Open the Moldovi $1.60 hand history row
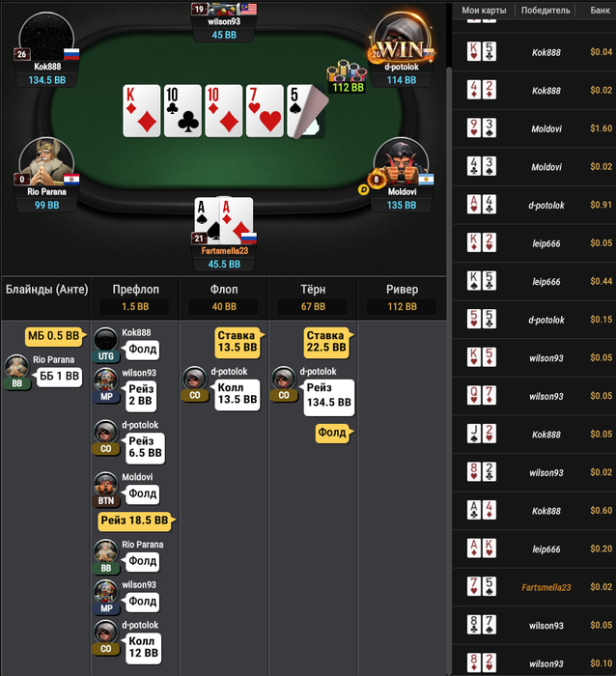Viewport: 616px width, 676px height. tap(534, 128)
